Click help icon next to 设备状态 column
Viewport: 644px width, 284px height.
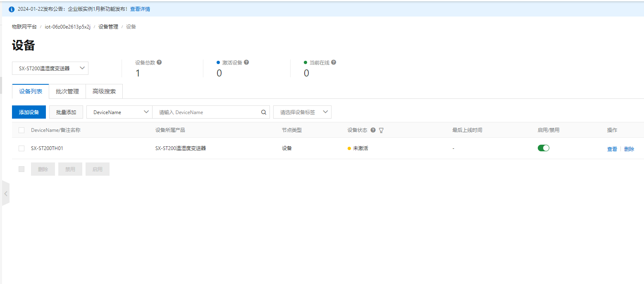click(x=373, y=130)
